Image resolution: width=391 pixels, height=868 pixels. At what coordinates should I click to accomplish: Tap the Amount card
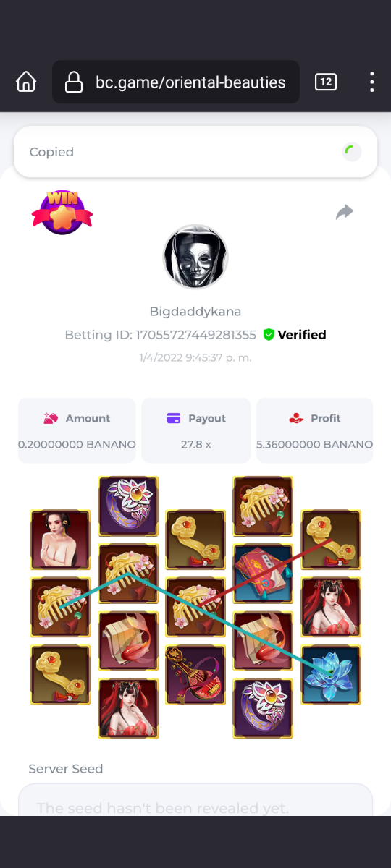click(x=77, y=430)
